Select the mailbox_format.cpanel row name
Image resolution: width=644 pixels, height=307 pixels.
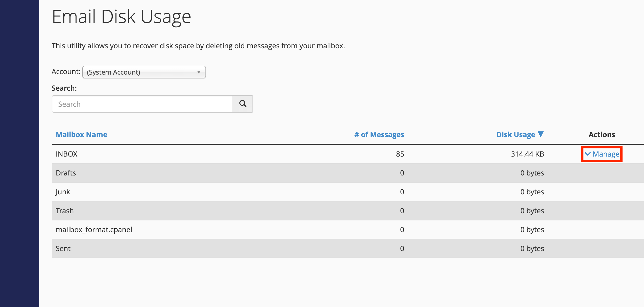pos(94,230)
